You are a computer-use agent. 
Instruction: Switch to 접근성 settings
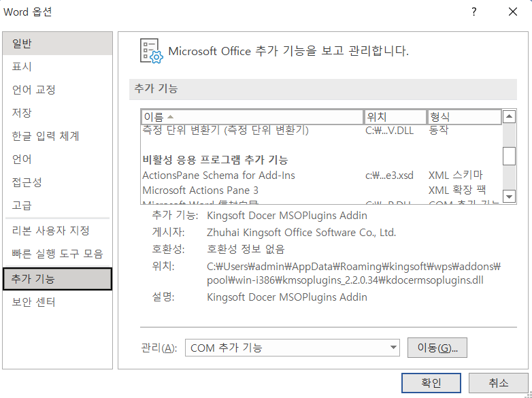[x=57, y=182]
